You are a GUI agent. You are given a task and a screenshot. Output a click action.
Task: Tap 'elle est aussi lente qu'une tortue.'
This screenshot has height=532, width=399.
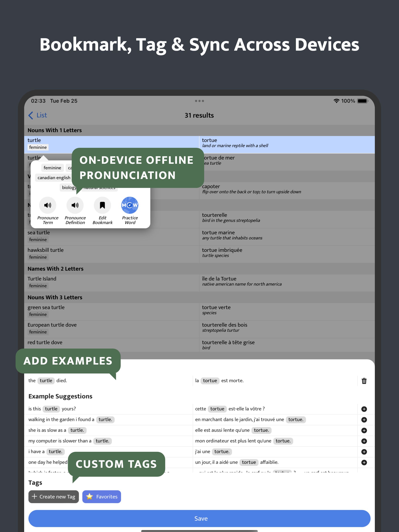click(233, 430)
